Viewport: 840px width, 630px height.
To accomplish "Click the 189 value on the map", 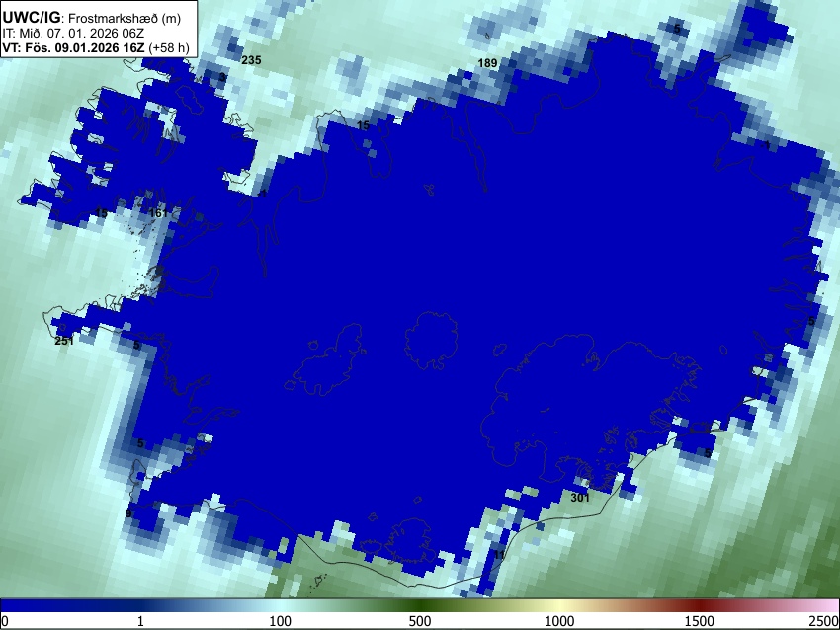I will (487, 63).
